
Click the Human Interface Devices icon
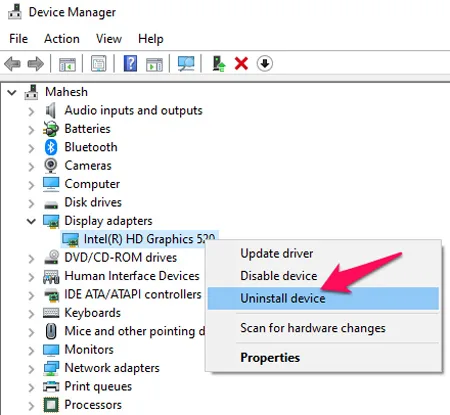coord(51,276)
